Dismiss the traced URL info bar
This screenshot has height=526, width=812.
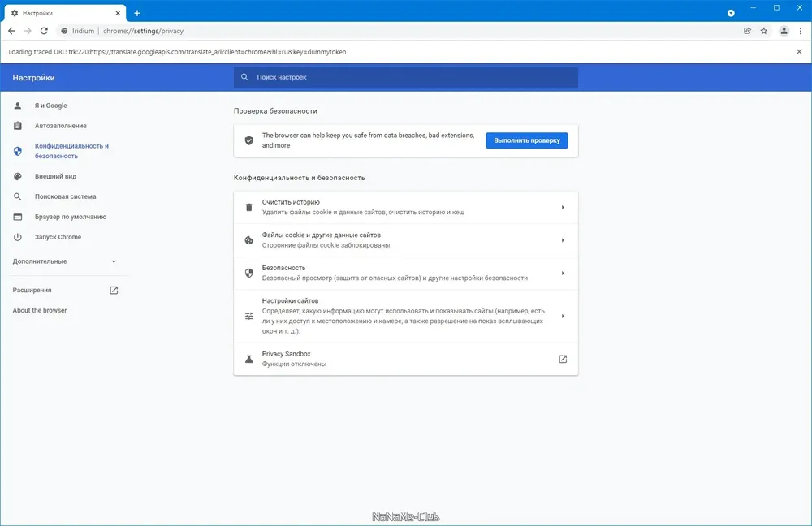[799, 52]
